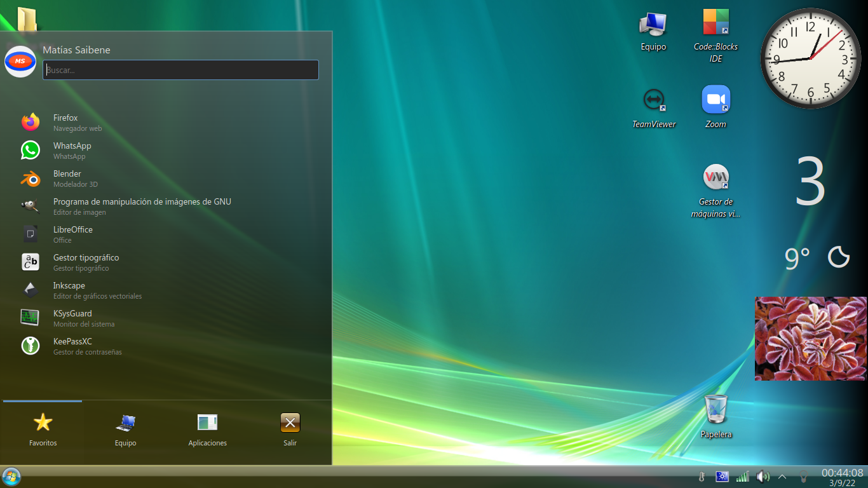Open WhatsApp from the launcher

coord(166,150)
